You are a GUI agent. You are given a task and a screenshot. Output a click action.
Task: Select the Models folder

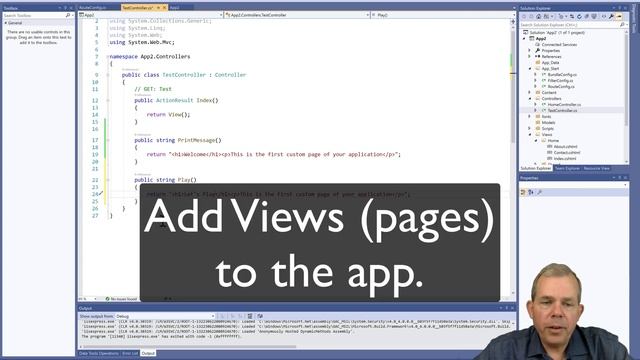click(548, 122)
